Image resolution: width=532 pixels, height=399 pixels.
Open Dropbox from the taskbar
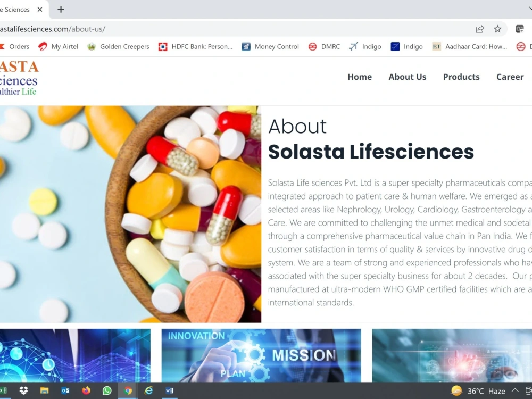coord(23,390)
